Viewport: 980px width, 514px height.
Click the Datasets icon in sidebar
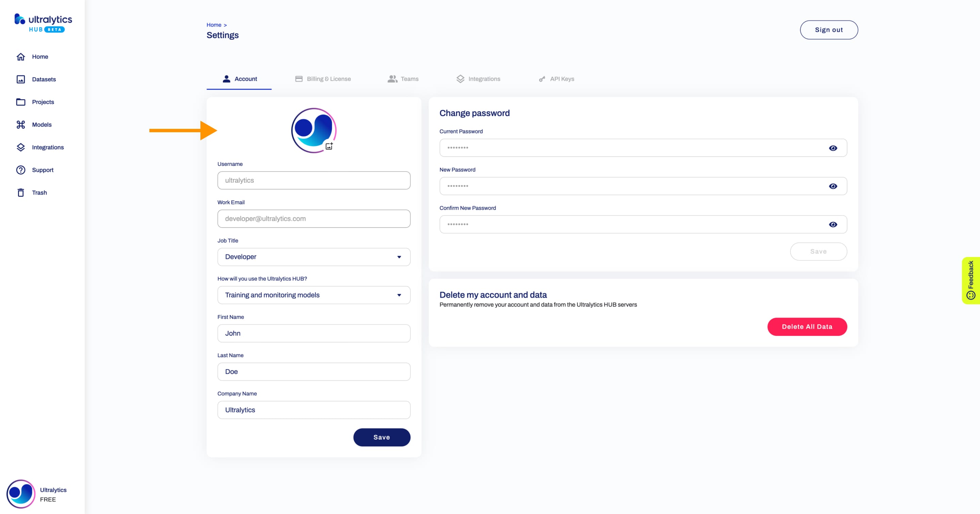20,79
